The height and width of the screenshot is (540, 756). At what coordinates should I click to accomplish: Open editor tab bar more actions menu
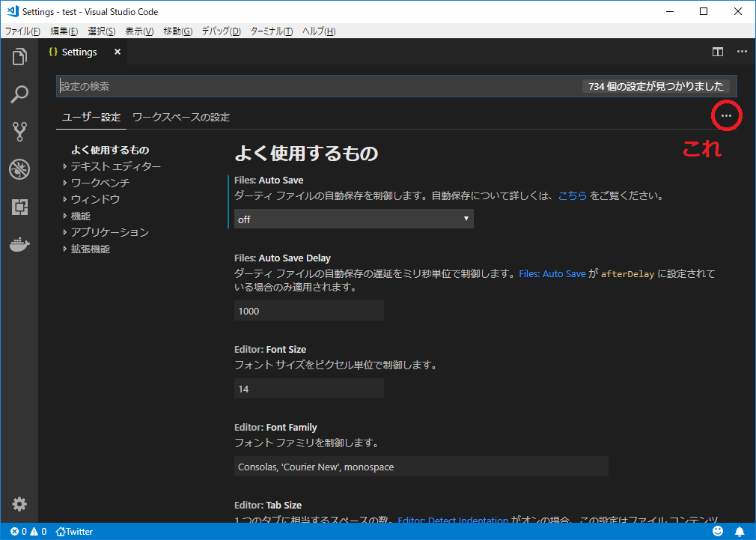tap(742, 52)
